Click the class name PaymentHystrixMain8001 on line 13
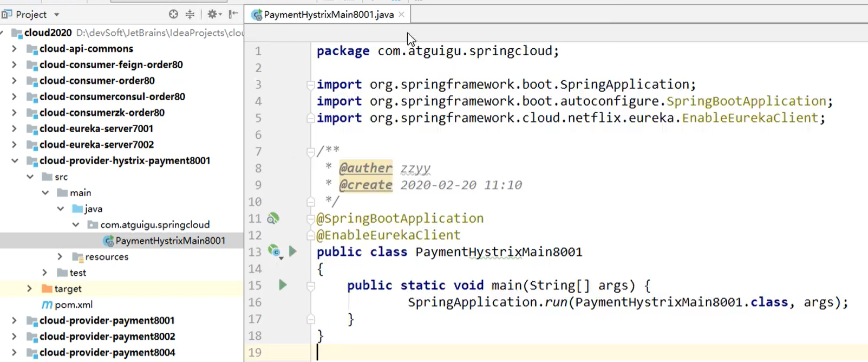 [x=499, y=252]
